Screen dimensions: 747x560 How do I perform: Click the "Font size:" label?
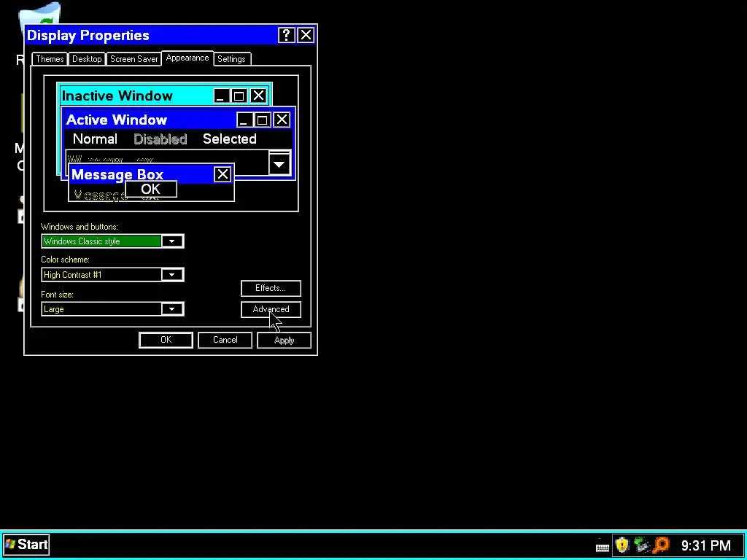57,295
